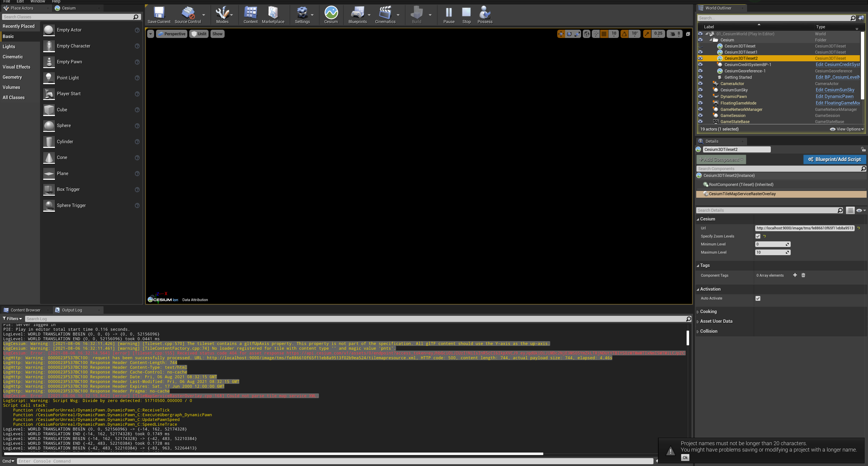Click the Marketplace toolbar icon
868x466 pixels.
click(x=273, y=14)
